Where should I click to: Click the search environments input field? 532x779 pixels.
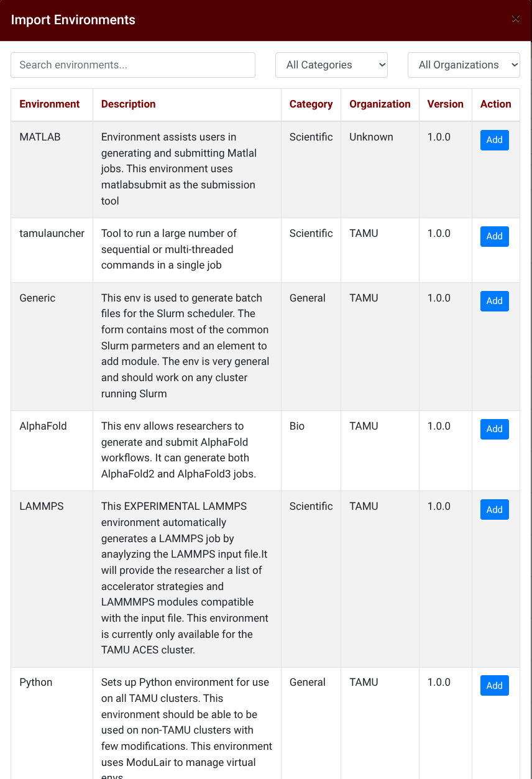click(133, 65)
